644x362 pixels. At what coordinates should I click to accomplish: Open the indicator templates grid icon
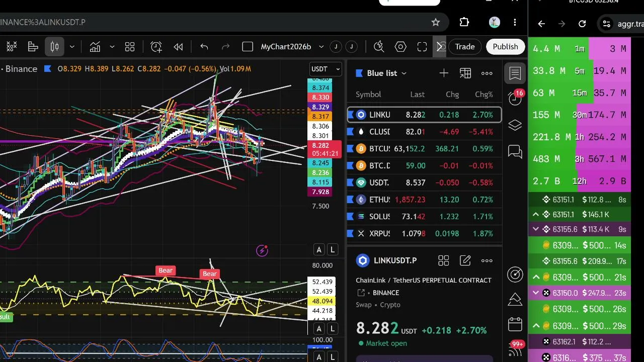tap(130, 47)
